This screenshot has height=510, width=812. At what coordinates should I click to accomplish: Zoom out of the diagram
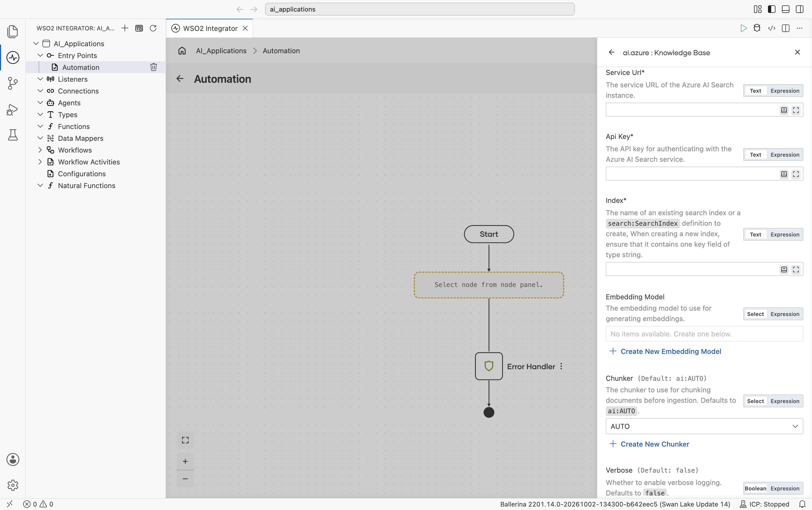pos(185,479)
